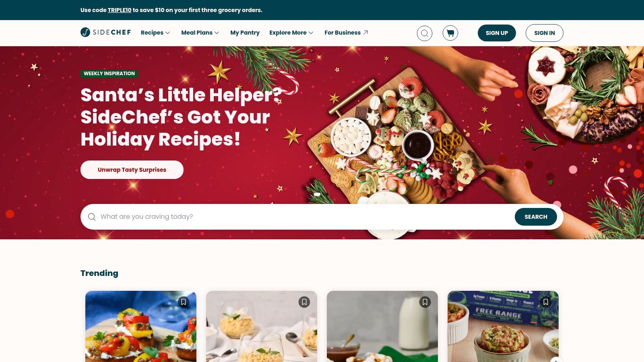Click the TRIPLE10 promo code link
The width and height of the screenshot is (644, 362).
[120, 10]
